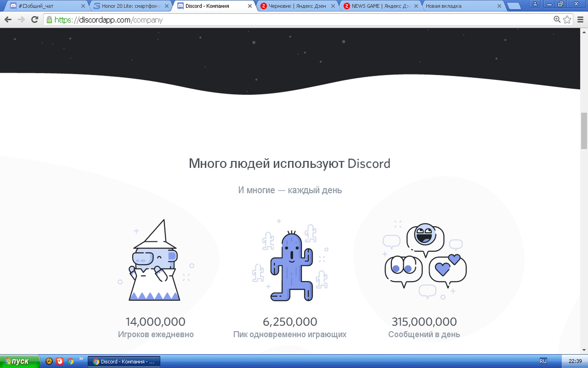Close the Discord - Компания tab
This screenshot has width=588, height=368.
click(250, 6)
